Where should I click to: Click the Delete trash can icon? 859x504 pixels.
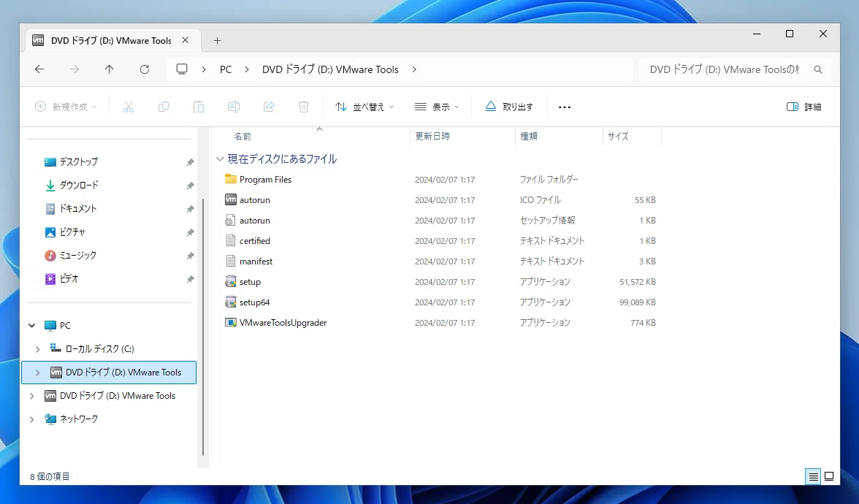[304, 107]
